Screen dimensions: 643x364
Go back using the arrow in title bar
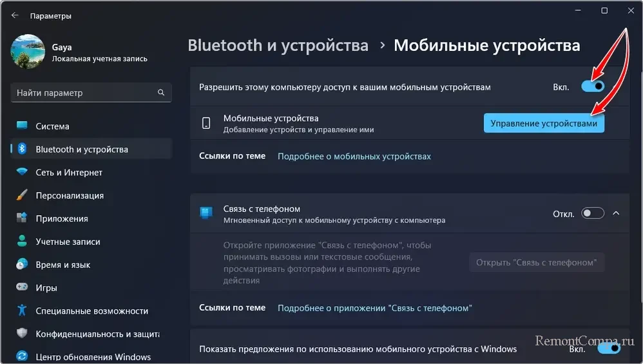coord(15,15)
